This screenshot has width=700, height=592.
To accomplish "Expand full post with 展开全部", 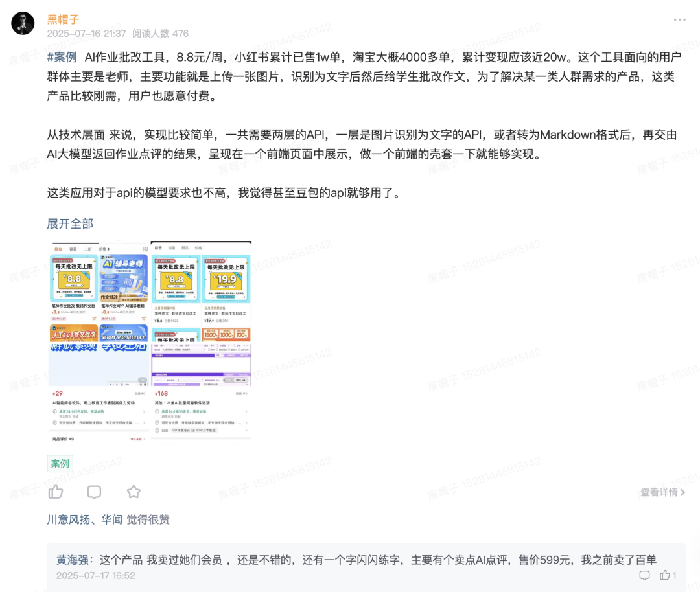I will click(x=70, y=223).
